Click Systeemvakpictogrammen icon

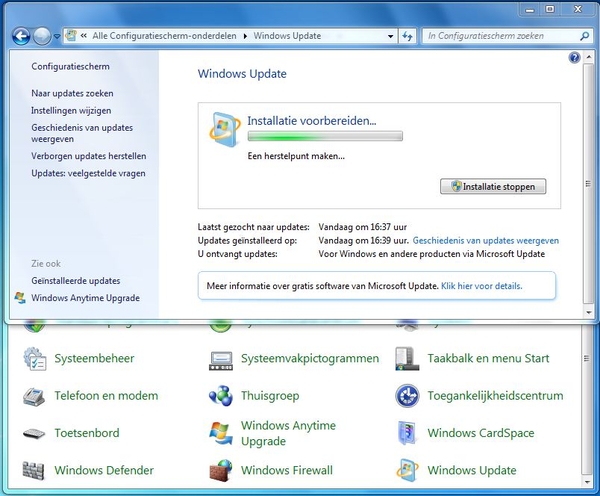(x=221, y=361)
